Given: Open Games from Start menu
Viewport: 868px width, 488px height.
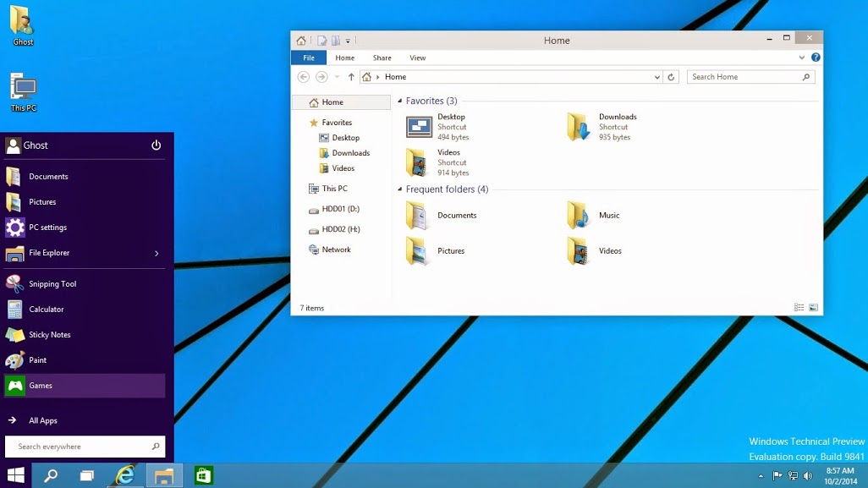Looking at the screenshot, I should click(x=85, y=386).
